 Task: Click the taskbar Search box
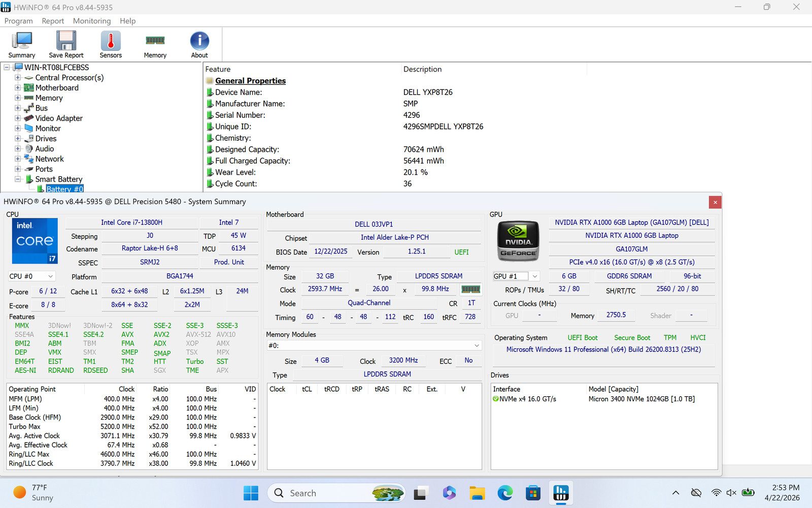[x=336, y=493]
